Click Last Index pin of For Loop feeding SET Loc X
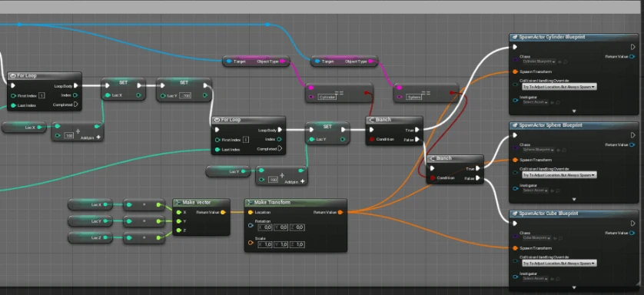 [x=14, y=105]
